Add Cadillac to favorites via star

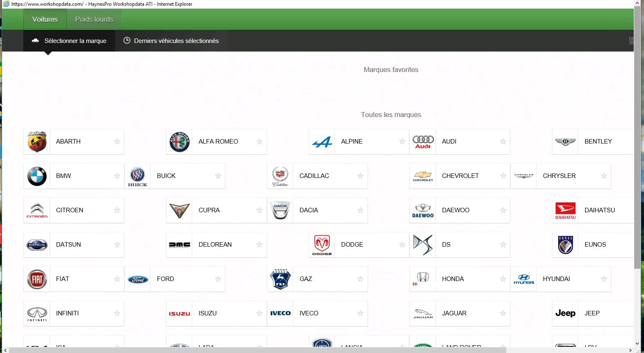360,176
